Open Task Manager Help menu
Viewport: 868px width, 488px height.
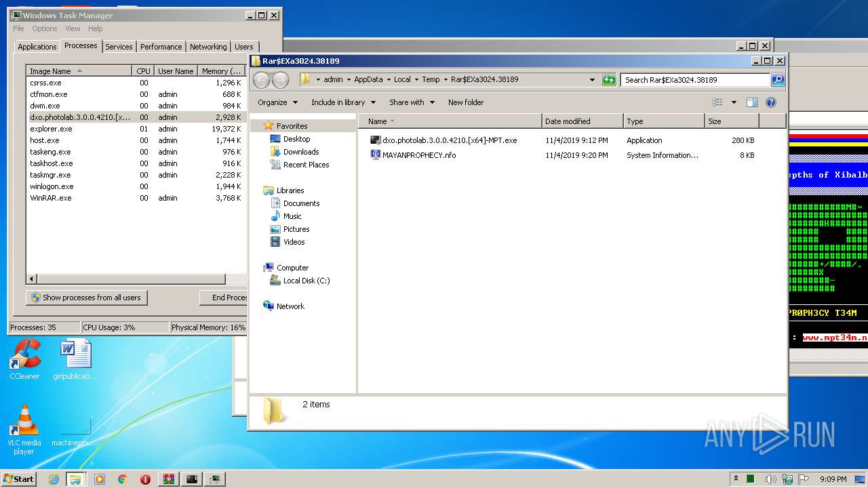(x=96, y=28)
